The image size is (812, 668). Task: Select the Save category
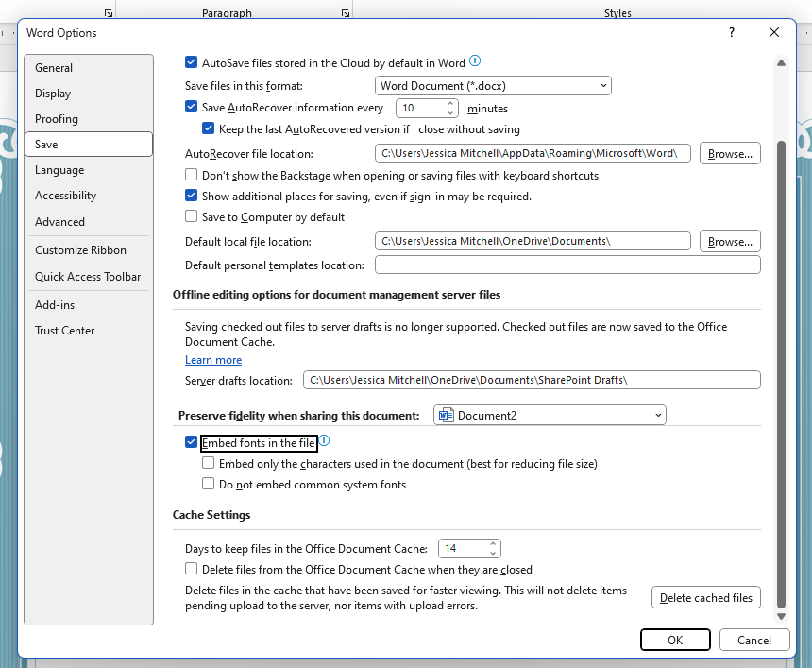[89, 144]
